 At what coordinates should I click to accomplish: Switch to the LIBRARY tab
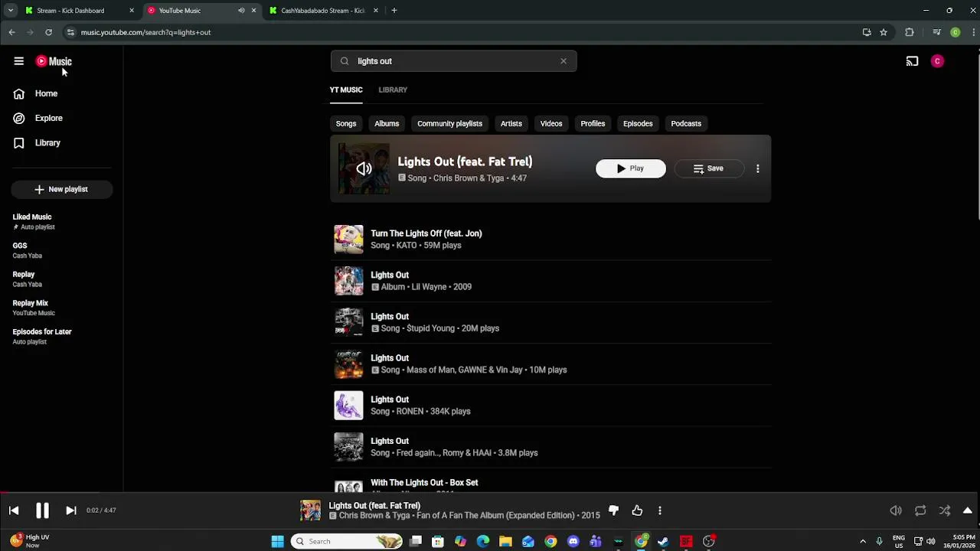393,90
